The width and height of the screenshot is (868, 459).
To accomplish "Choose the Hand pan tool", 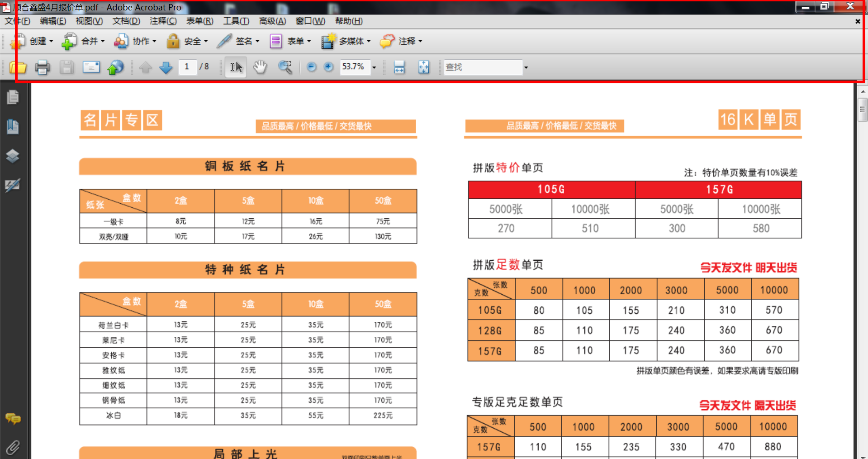I will tap(260, 67).
